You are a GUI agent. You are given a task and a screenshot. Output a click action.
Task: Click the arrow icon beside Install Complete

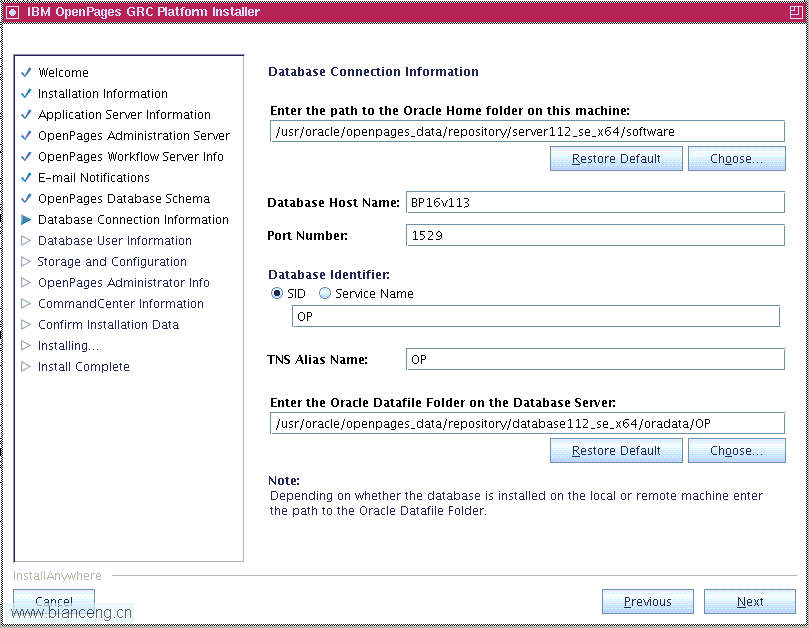(26, 366)
